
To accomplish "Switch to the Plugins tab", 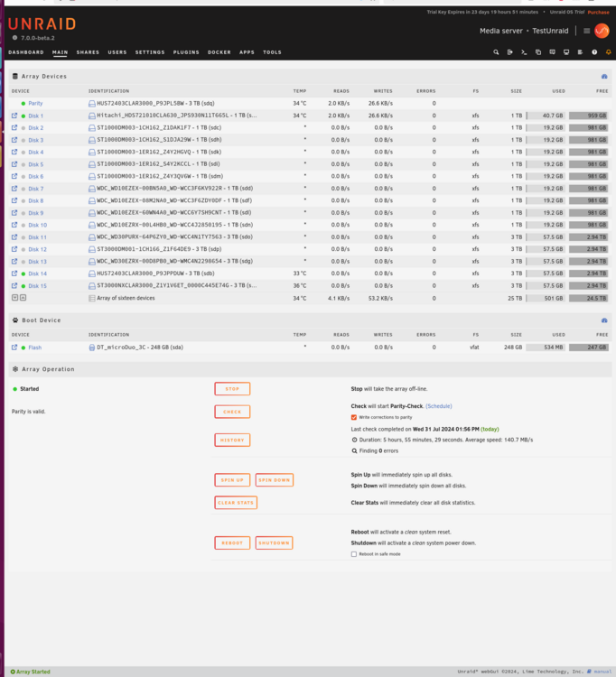I will point(186,52).
